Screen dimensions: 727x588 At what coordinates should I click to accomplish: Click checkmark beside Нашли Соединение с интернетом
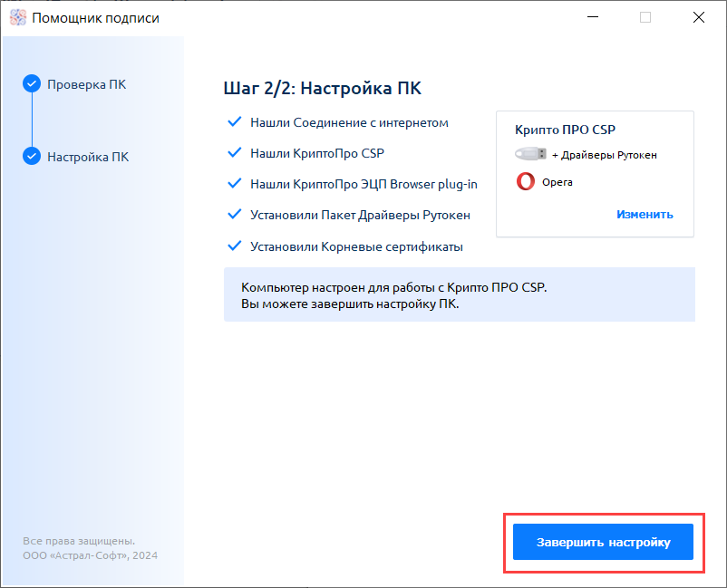pos(234,122)
